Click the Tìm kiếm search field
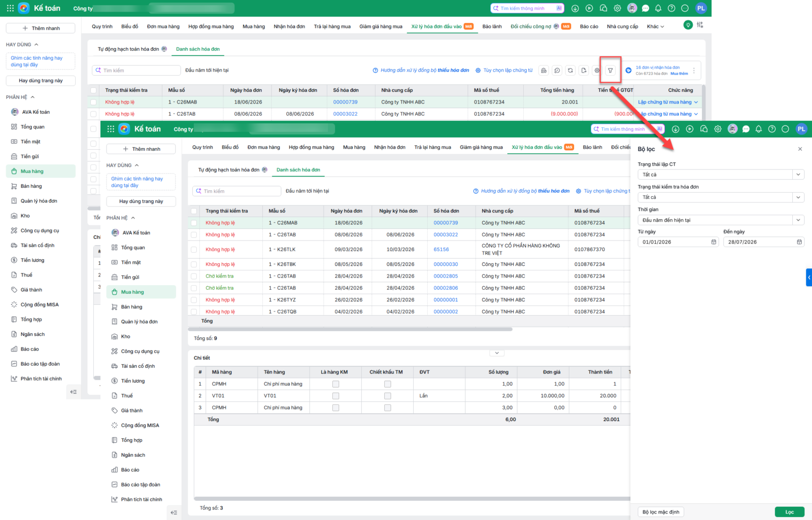The height and width of the screenshot is (520, 812). point(236,191)
